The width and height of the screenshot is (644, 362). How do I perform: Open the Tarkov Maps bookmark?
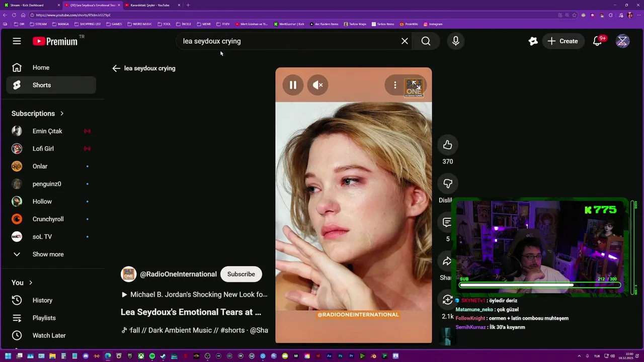[x=355, y=24]
